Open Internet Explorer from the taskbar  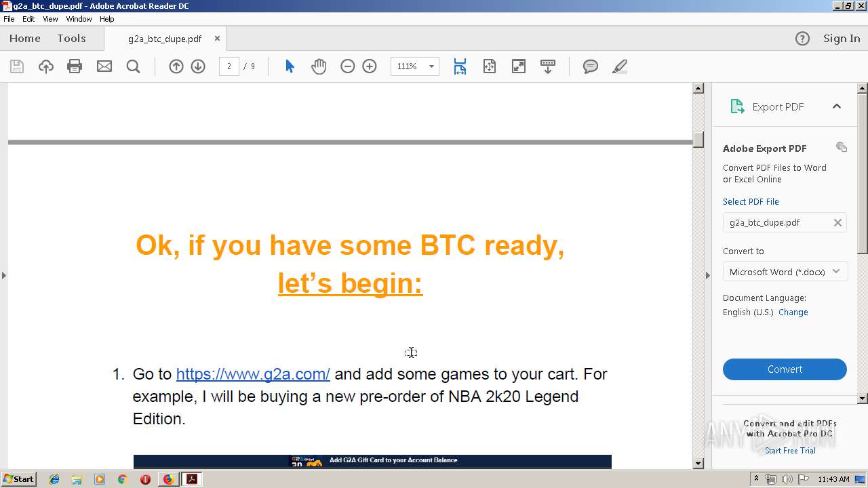(x=54, y=479)
